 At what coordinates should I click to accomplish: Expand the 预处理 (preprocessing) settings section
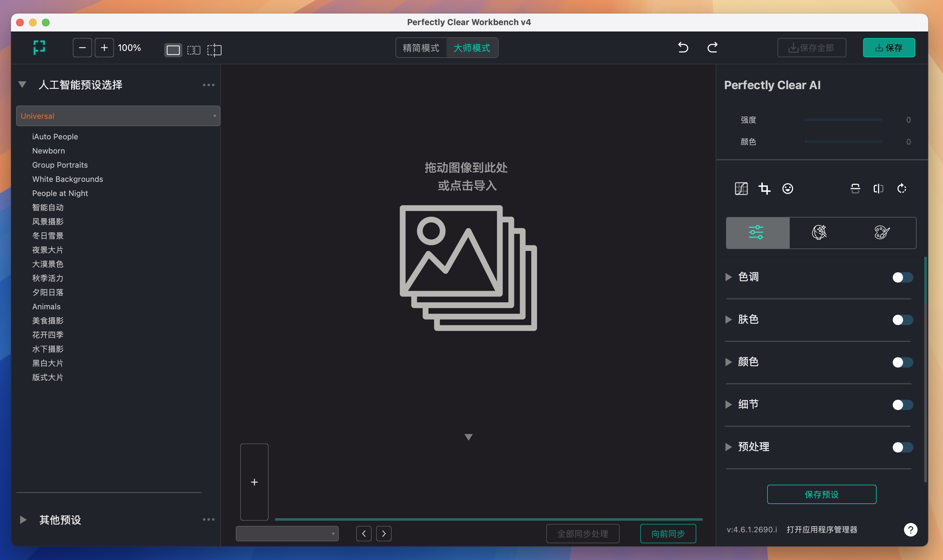tap(729, 447)
